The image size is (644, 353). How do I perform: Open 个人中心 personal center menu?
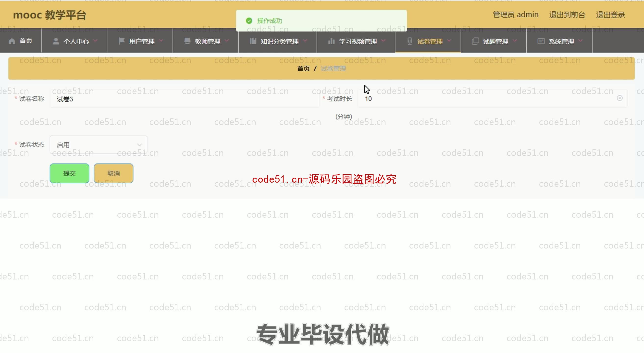click(74, 41)
